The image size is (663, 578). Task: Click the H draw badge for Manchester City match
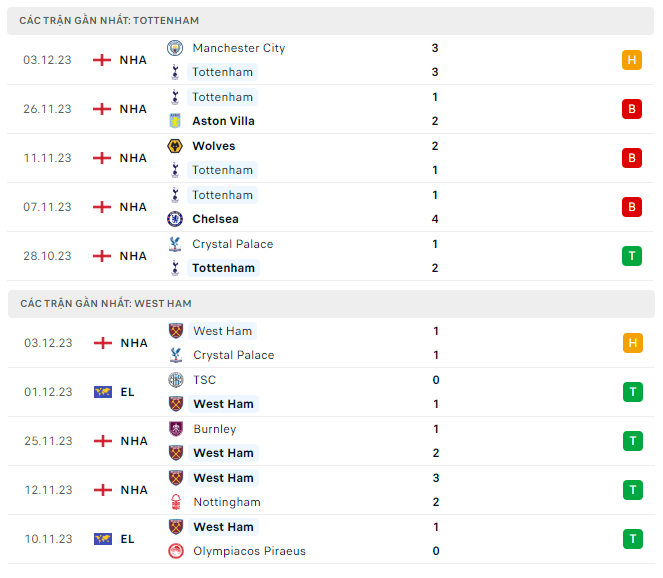[631, 60]
